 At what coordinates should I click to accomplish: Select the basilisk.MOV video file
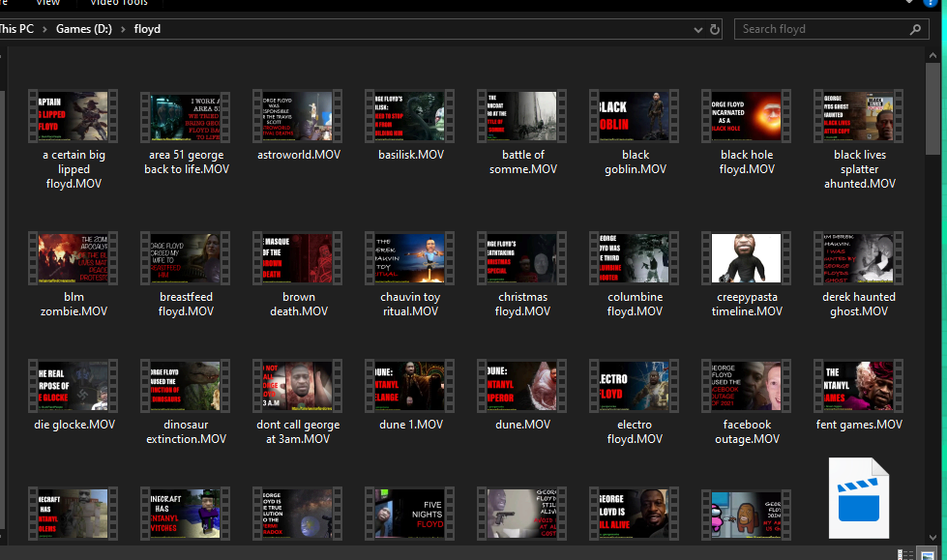(410, 117)
